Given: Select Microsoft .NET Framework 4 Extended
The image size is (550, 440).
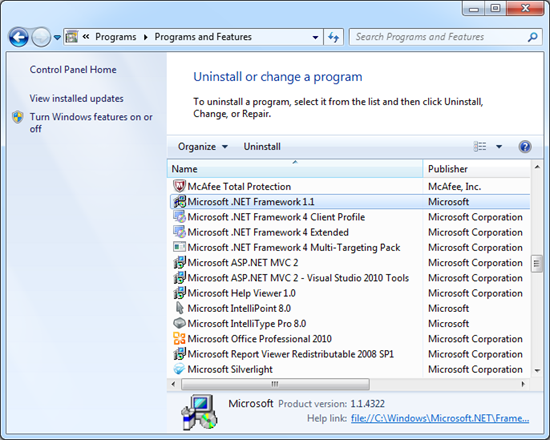Looking at the screenshot, I should coord(268,232).
